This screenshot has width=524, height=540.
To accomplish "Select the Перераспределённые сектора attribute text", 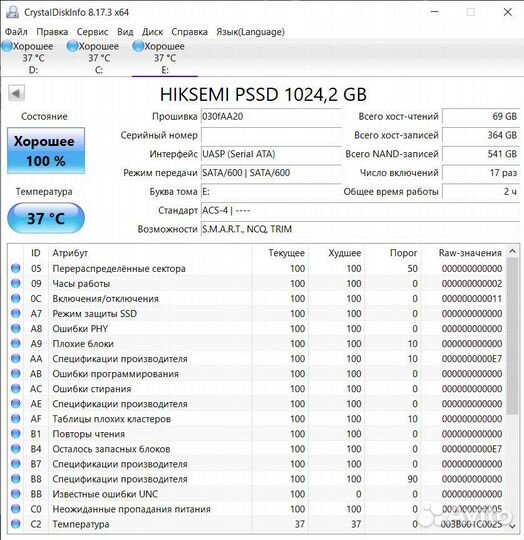I will point(119,269).
